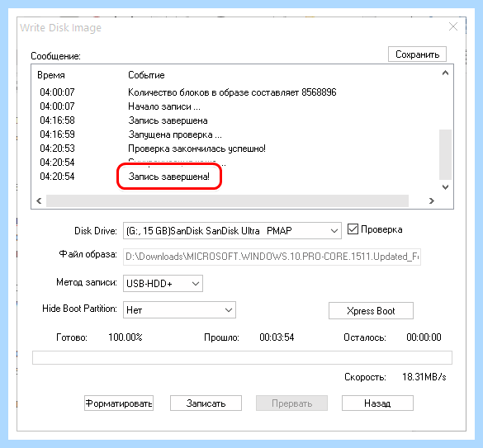The width and height of the screenshot is (483, 448).
Task: Click the vertical scrollbar thumb in the log
Action: click(x=445, y=154)
